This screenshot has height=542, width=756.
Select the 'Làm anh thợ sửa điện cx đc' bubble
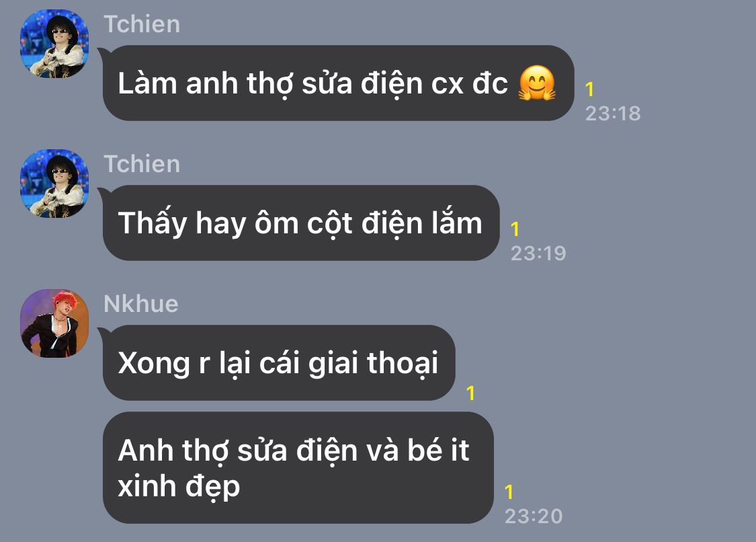(x=339, y=83)
